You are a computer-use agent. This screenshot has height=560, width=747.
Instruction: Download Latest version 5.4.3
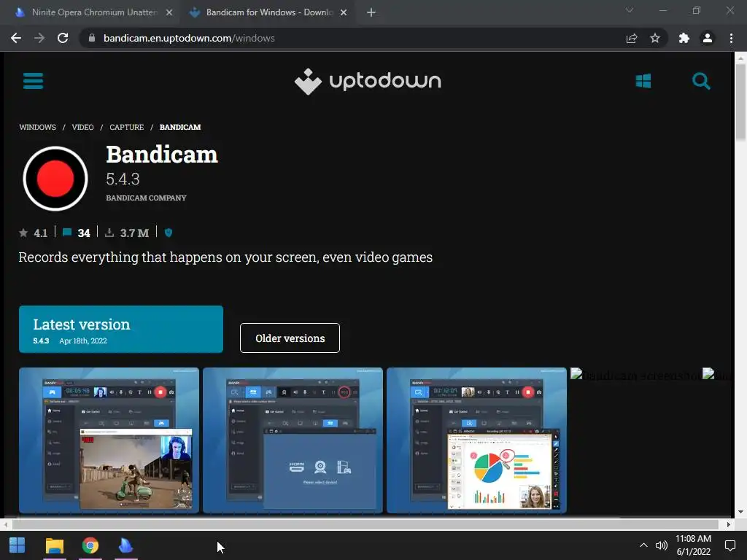[121, 329]
